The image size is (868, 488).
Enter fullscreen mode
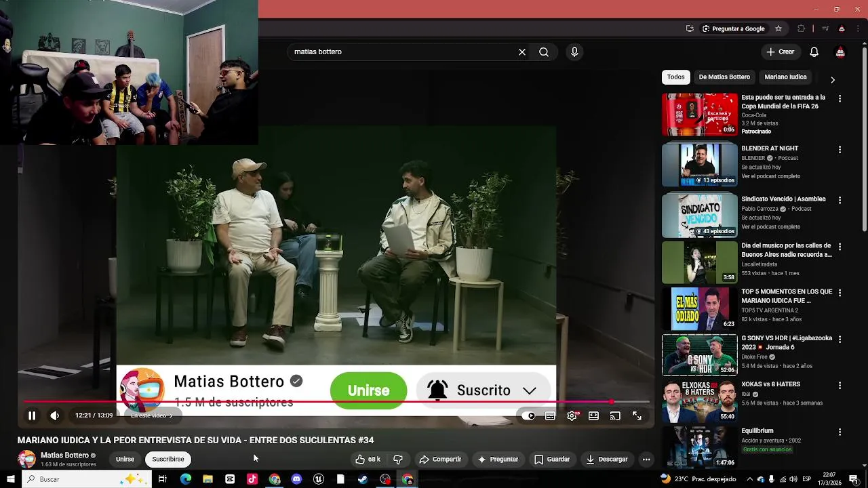click(637, 415)
